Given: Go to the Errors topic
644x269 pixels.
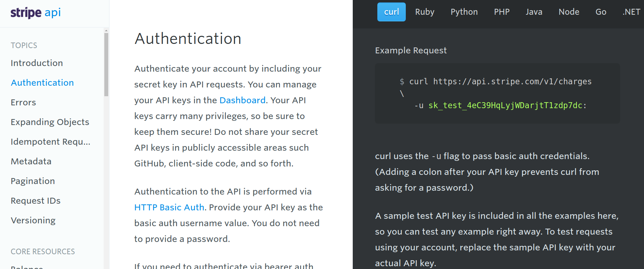Looking at the screenshot, I should (x=24, y=103).
